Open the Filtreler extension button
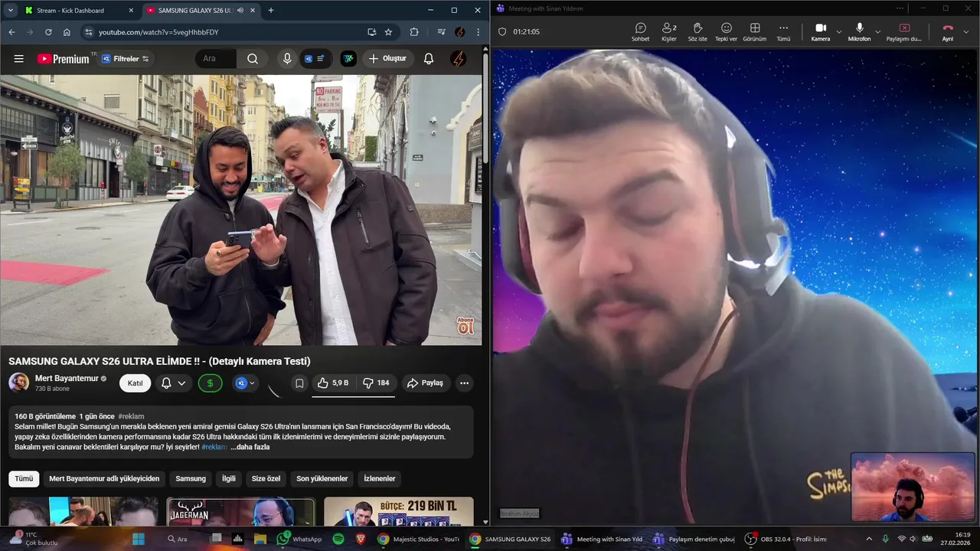Viewport: 980px width, 551px height. (x=126, y=59)
